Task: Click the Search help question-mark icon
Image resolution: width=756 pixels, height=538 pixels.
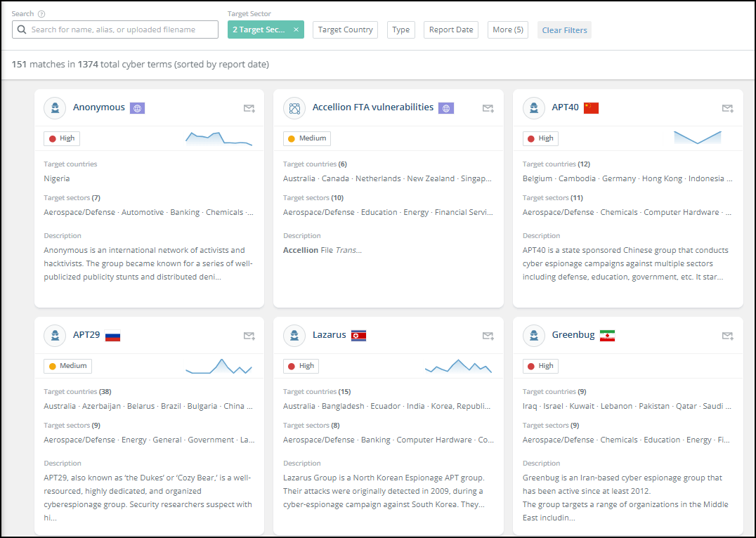Action: coord(41,14)
